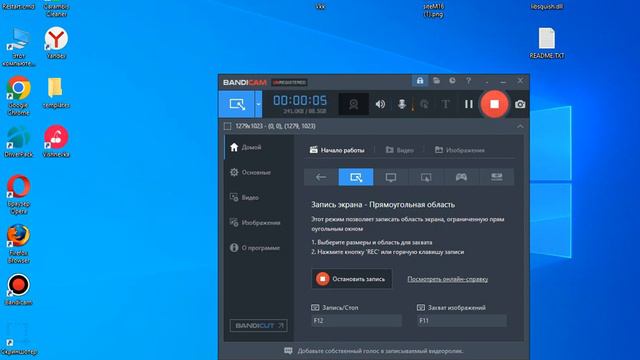Screen dimensions: 640x360
Task: Click the Запись/Стоп hotkey field F12
Action: click(x=356, y=321)
